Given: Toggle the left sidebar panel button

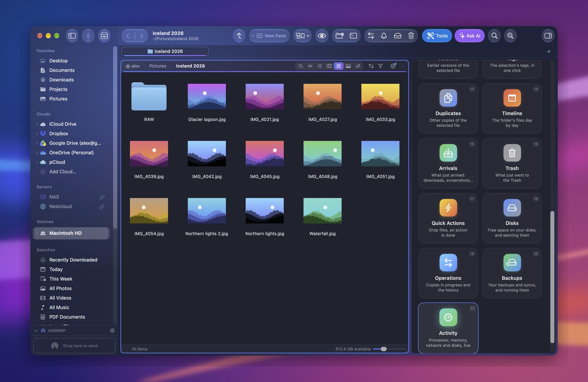Looking at the screenshot, I should [x=72, y=36].
